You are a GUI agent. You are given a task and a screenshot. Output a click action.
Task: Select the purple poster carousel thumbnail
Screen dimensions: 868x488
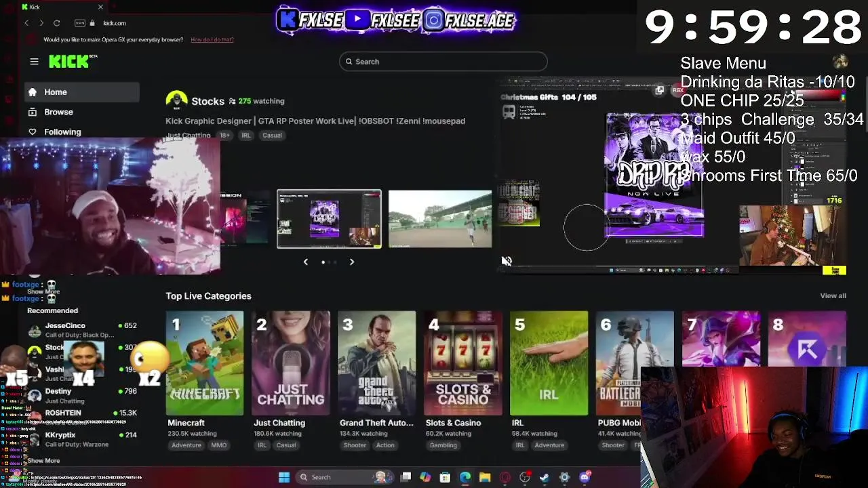329,219
